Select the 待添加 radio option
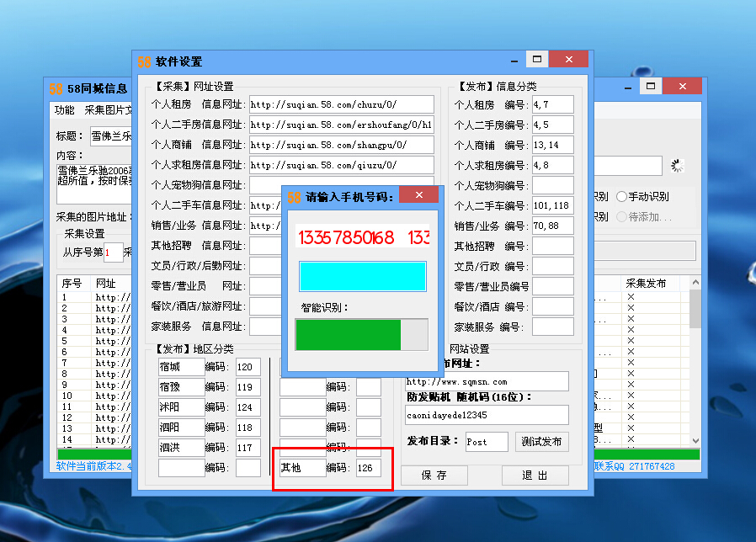This screenshot has width=756, height=542. [x=622, y=216]
